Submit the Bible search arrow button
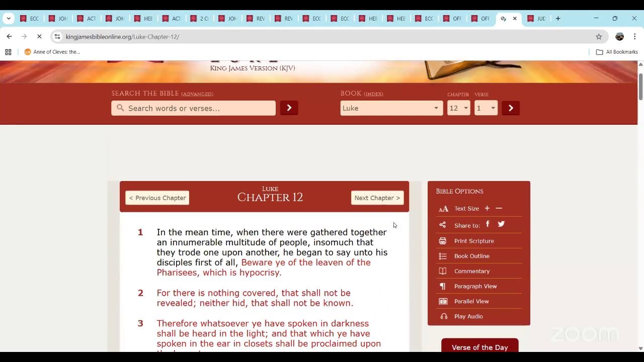The height and width of the screenshot is (362, 644). (x=289, y=108)
